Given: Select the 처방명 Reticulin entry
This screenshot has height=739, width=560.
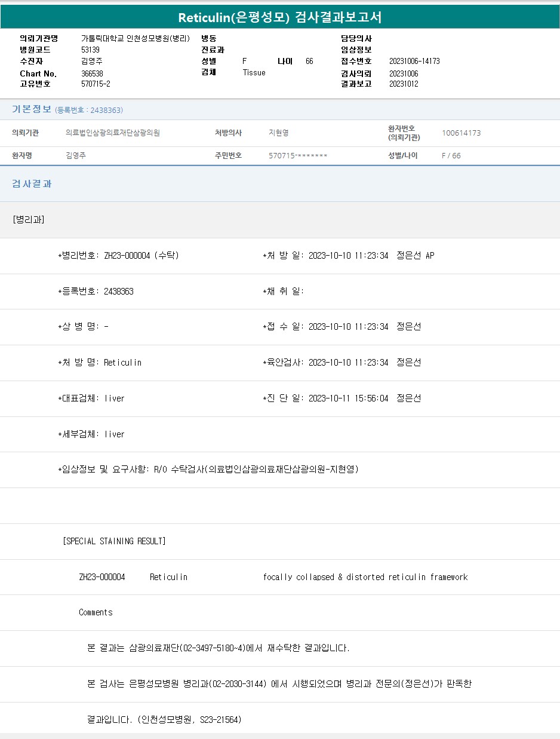Looking at the screenshot, I should point(122,363).
